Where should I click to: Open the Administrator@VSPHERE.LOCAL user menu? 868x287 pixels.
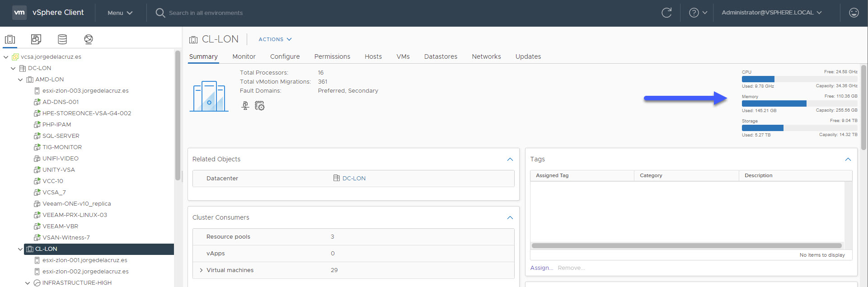[772, 13]
